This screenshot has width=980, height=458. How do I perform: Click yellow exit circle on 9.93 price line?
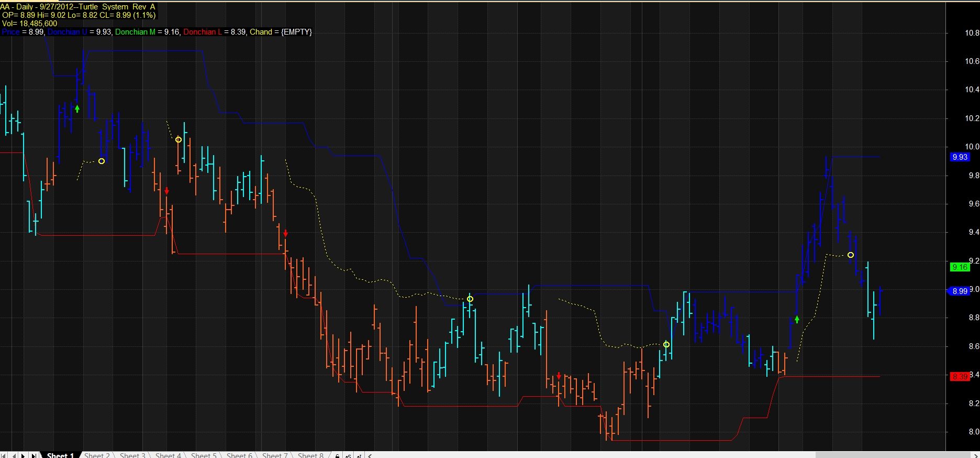[102, 161]
